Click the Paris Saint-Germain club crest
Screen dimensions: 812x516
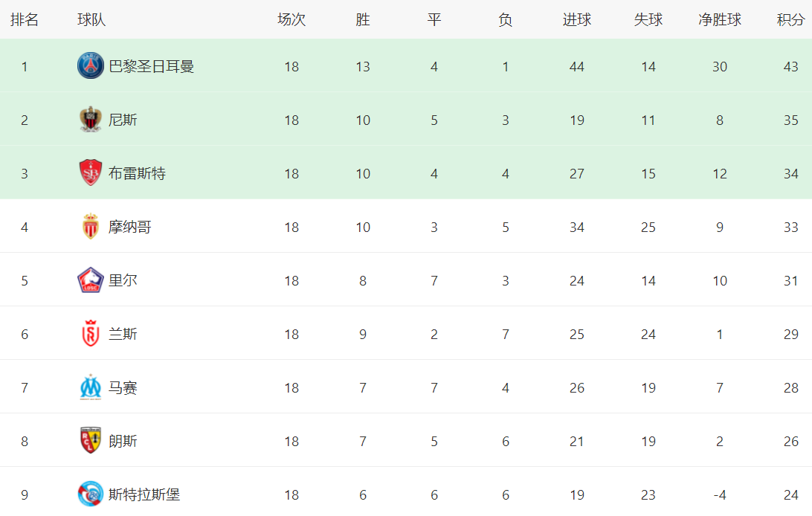coord(91,65)
